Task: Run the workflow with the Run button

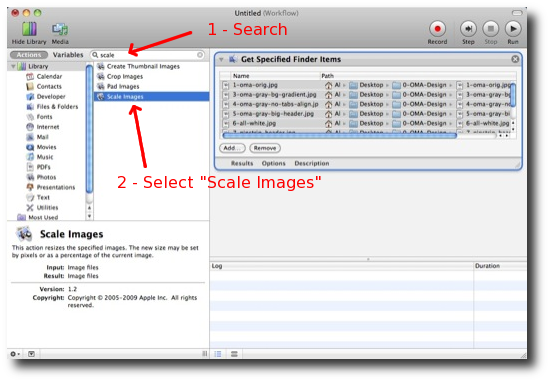Action: click(x=513, y=29)
